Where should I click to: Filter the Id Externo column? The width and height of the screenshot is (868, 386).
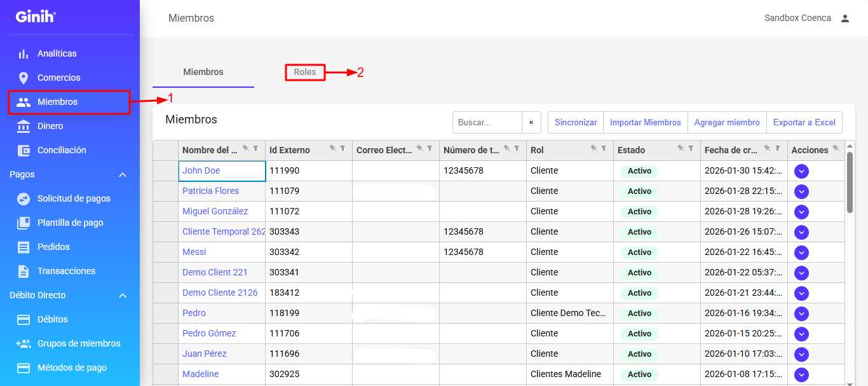(x=342, y=148)
